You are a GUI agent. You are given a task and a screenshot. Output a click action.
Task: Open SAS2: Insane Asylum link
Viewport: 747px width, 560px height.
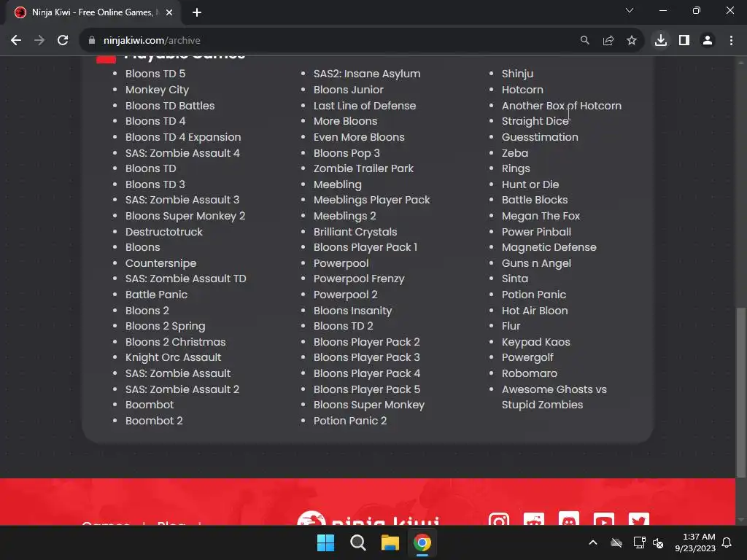367,74
